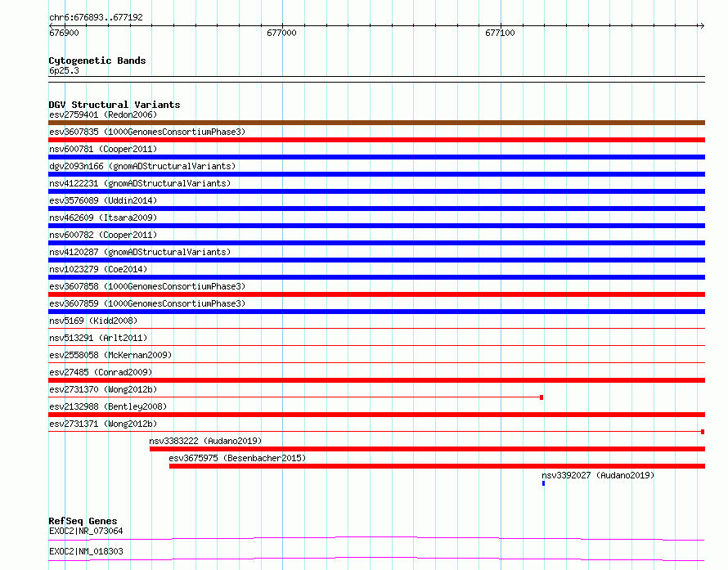Select the red nsv3383222 variant bar
Screen dimensions: 728x570
pyautogui.click(x=427, y=449)
